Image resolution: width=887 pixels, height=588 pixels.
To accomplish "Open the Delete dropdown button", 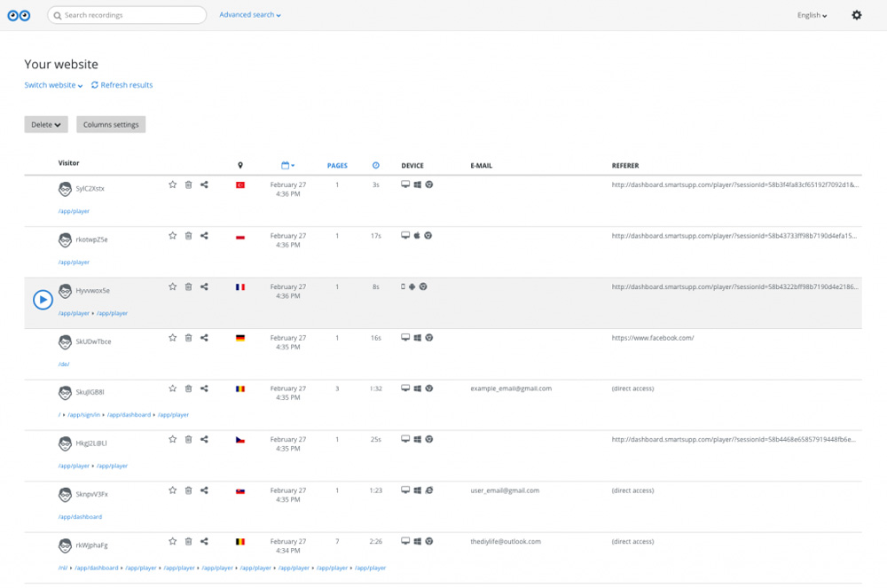I will [x=46, y=125].
